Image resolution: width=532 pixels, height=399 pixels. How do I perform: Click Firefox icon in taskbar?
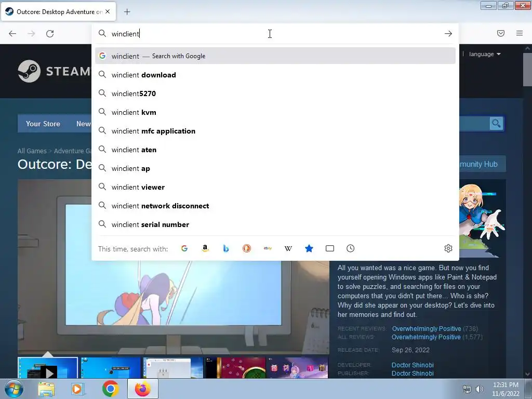point(143,389)
